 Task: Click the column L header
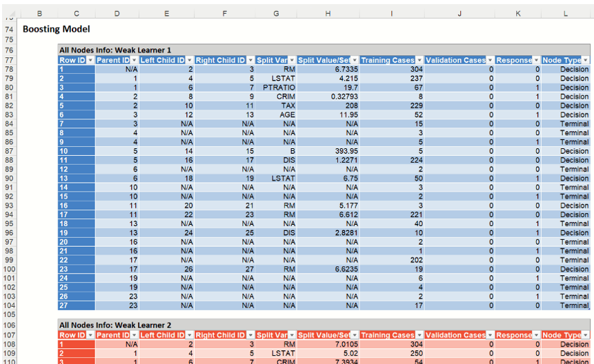566,14
